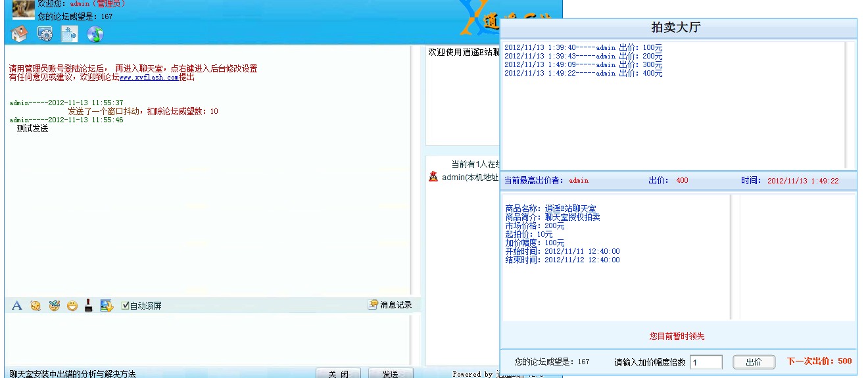868x378 pixels.
Task: Open the settings gear monitor icon
Action: pos(45,34)
